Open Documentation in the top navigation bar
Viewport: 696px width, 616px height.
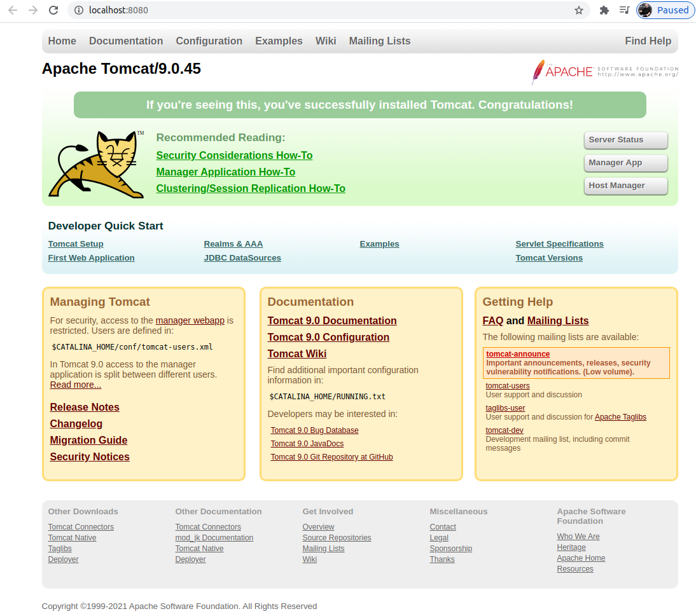126,41
